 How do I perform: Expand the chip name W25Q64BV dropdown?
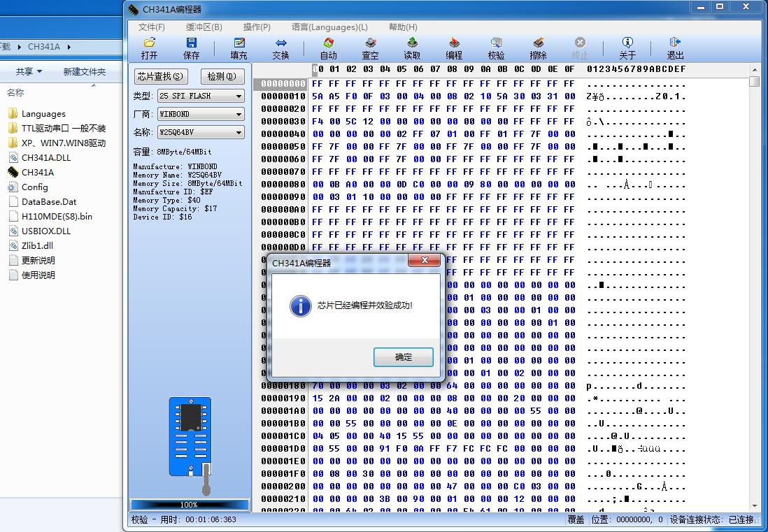click(239, 132)
